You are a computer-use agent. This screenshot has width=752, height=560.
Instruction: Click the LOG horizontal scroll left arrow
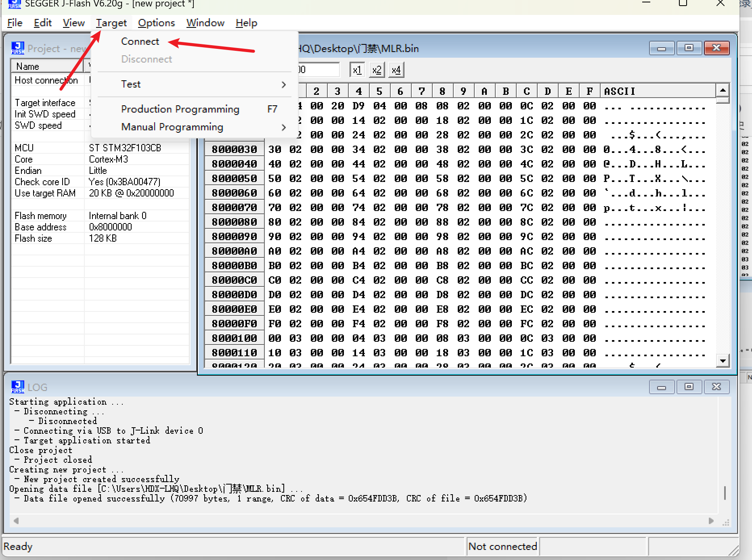pos(16,521)
